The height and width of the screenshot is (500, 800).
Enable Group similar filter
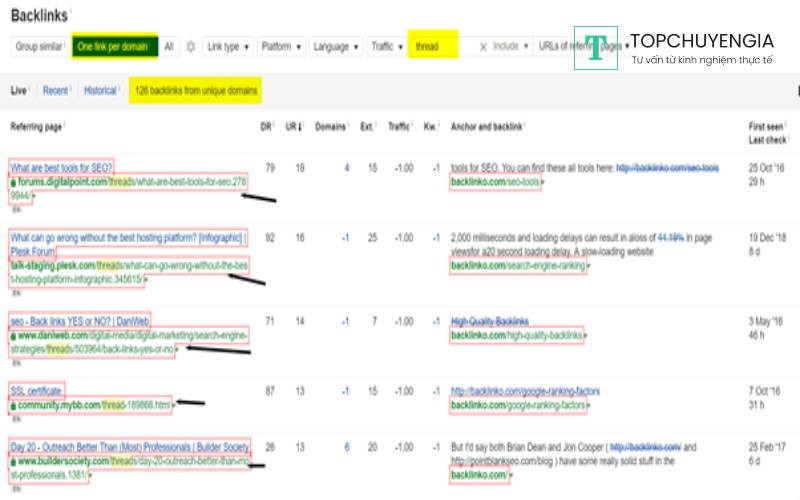(40, 47)
